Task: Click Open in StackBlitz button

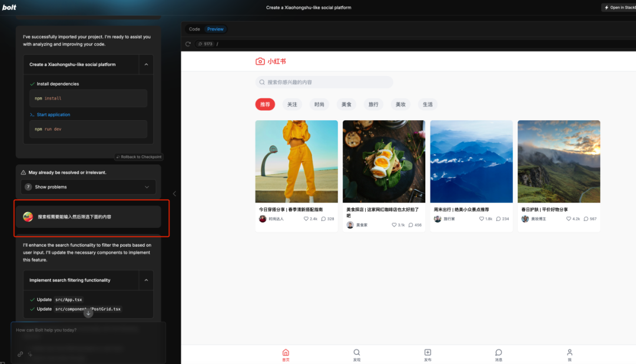Action: point(619,7)
